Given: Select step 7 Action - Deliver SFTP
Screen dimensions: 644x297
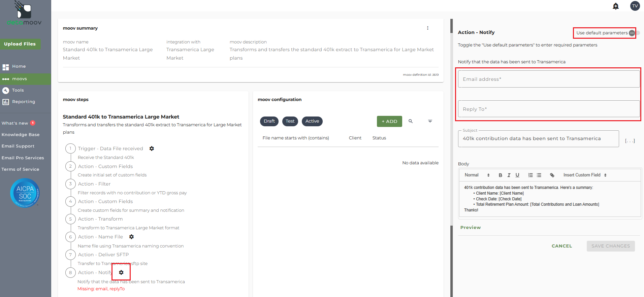Looking at the screenshot, I should (x=103, y=255).
